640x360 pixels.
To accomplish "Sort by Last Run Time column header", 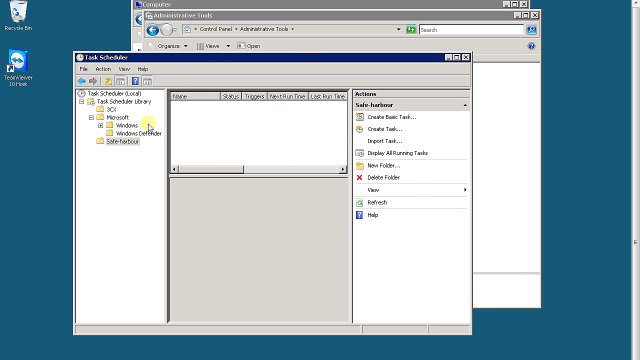I will click(x=327, y=97).
